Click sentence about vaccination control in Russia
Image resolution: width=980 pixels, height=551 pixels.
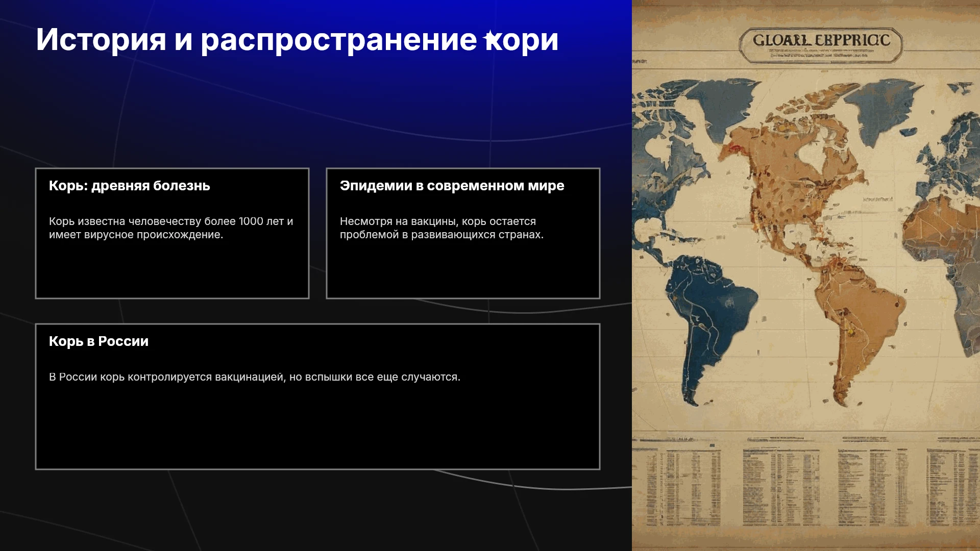tap(255, 377)
